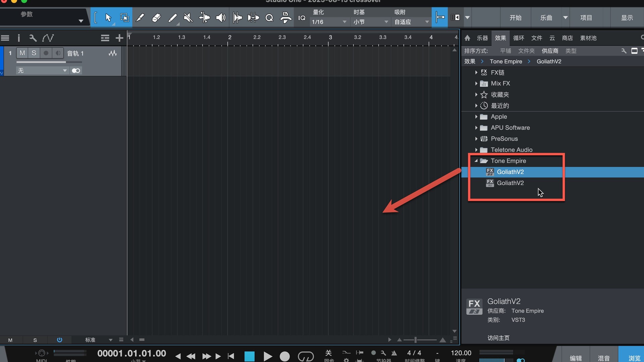
Task: Click the bracket tool at toolbar start
Action: [96, 17]
